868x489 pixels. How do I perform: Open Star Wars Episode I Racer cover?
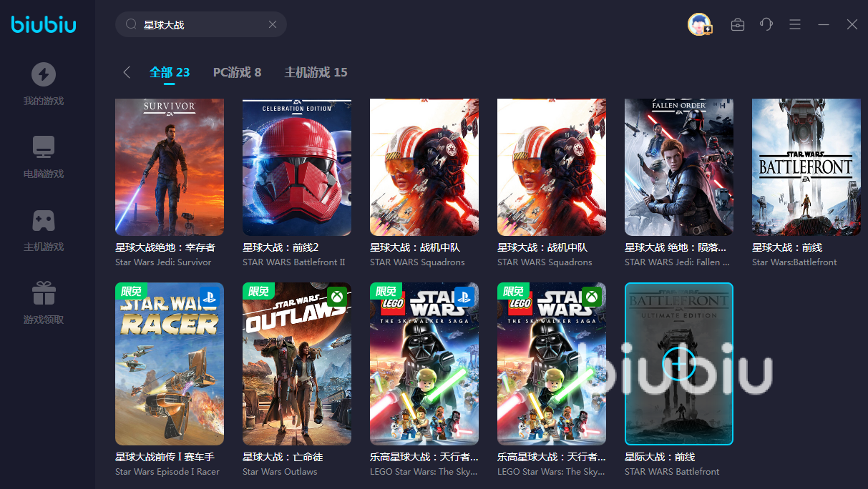point(170,364)
